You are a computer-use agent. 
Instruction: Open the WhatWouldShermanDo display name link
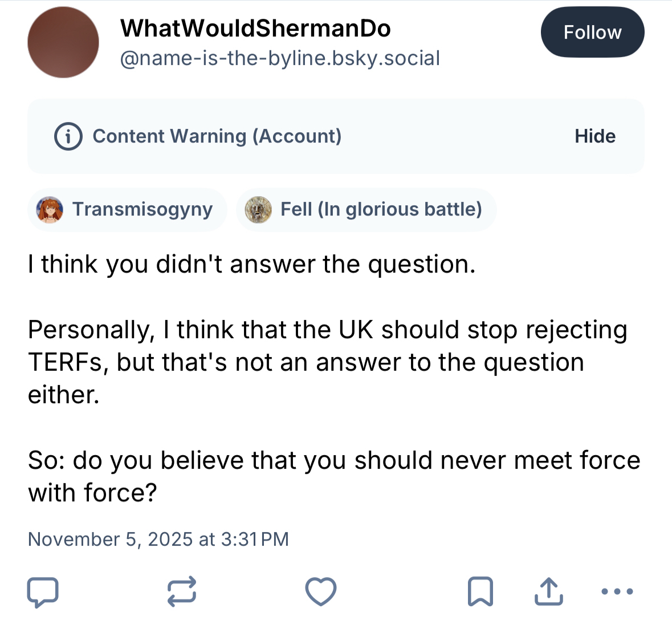(x=255, y=29)
